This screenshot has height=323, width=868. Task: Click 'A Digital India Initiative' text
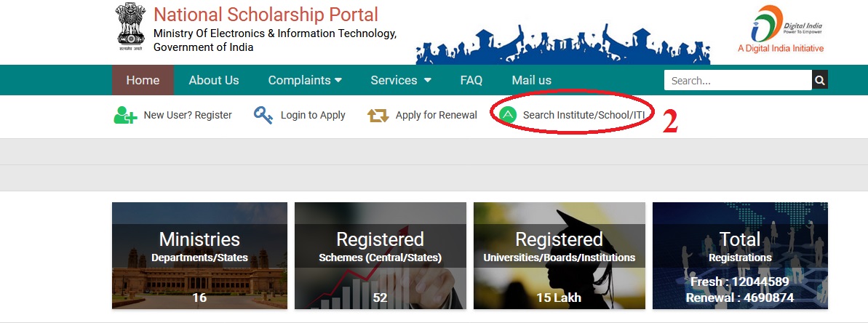[x=781, y=48]
